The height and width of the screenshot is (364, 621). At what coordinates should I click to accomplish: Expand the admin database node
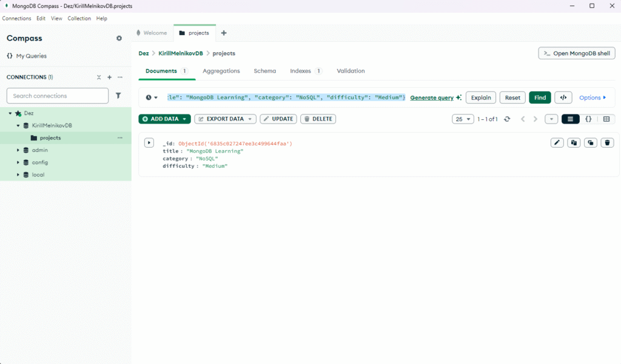(18, 150)
